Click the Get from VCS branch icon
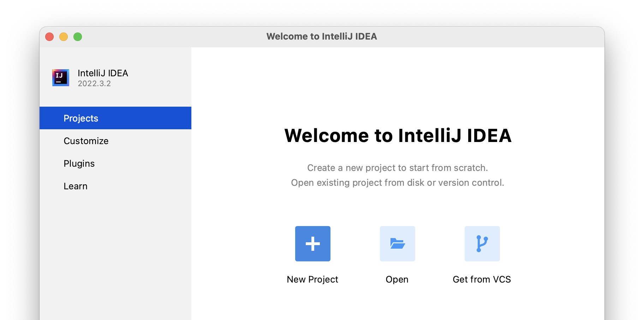This screenshot has height=320, width=644. pyautogui.click(x=482, y=244)
